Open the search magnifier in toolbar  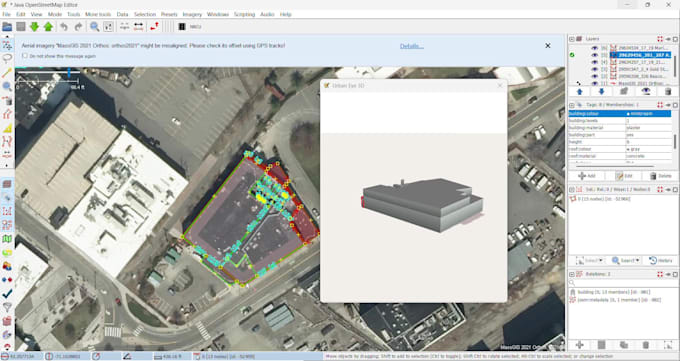95,26
